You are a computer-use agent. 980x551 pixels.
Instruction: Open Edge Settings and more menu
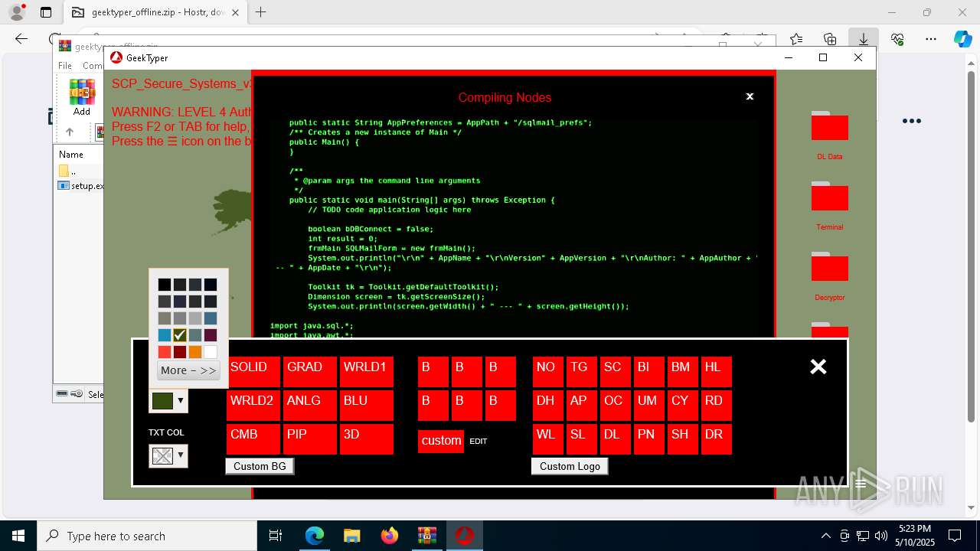click(931, 39)
